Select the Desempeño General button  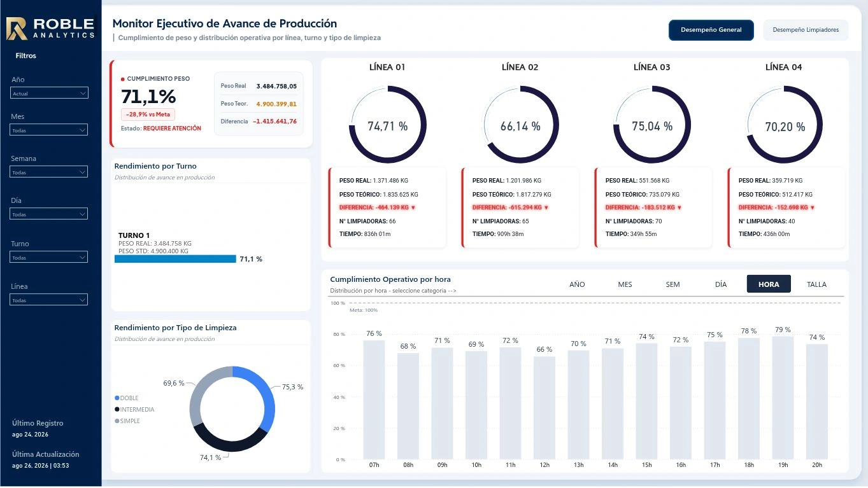711,30
